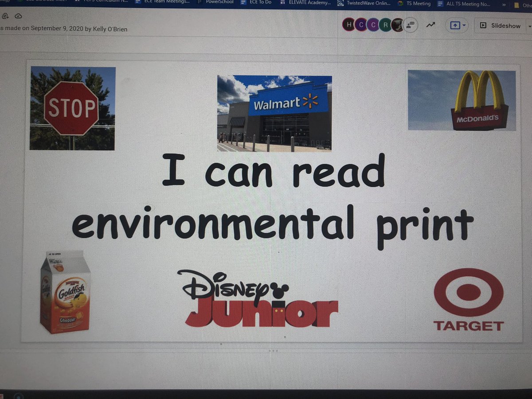This screenshot has height=399, width=532.
Task: Click the "I can read" title text
Action: coord(273,171)
